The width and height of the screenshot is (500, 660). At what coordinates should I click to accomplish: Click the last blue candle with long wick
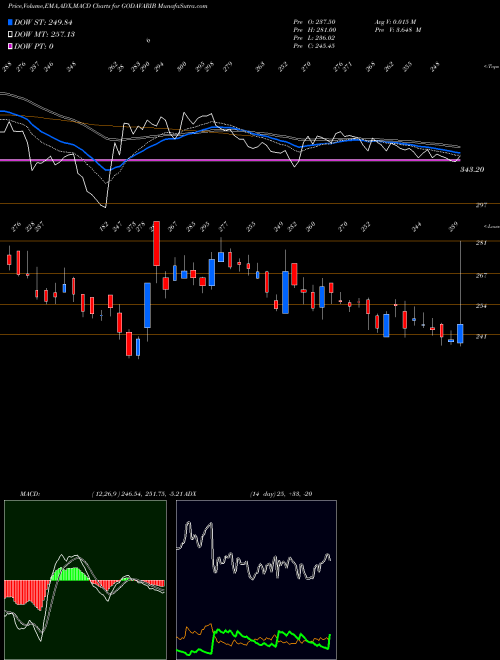point(460,333)
